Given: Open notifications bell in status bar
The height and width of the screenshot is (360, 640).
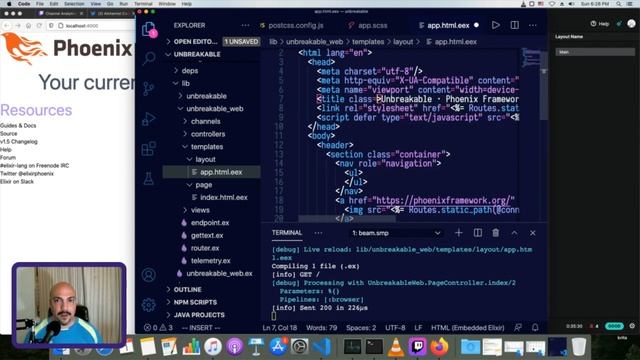Looking at the screenshot, I should (x=535, y=327).
